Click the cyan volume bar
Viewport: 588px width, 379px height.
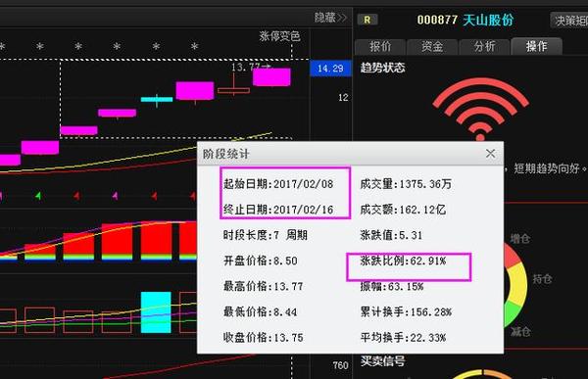point(156,312)
